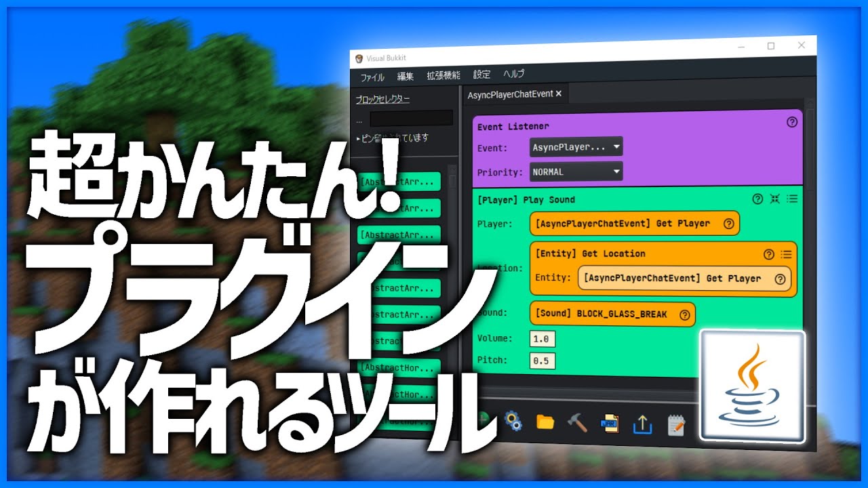Open list menu icon on Get Location block
Image resolution: width=868 pixels, height=488 pixels.
(786, 254)
